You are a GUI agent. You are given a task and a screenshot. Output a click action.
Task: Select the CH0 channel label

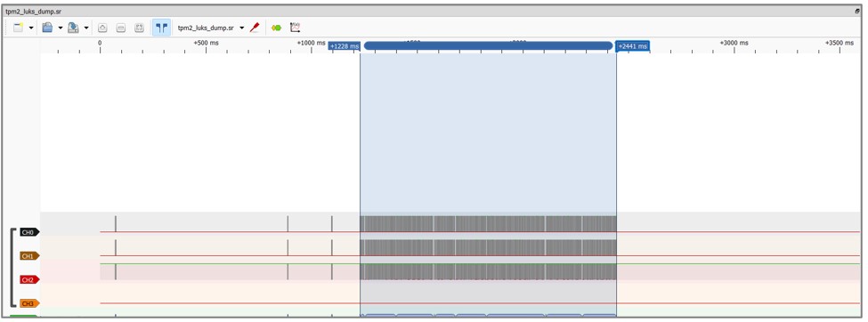30,232
